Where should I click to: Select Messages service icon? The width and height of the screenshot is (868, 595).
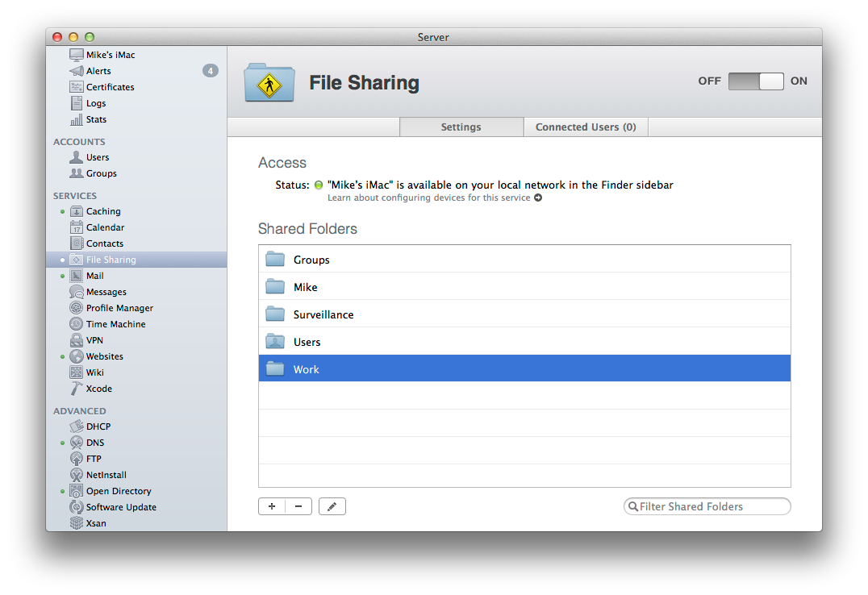(77, 292)
